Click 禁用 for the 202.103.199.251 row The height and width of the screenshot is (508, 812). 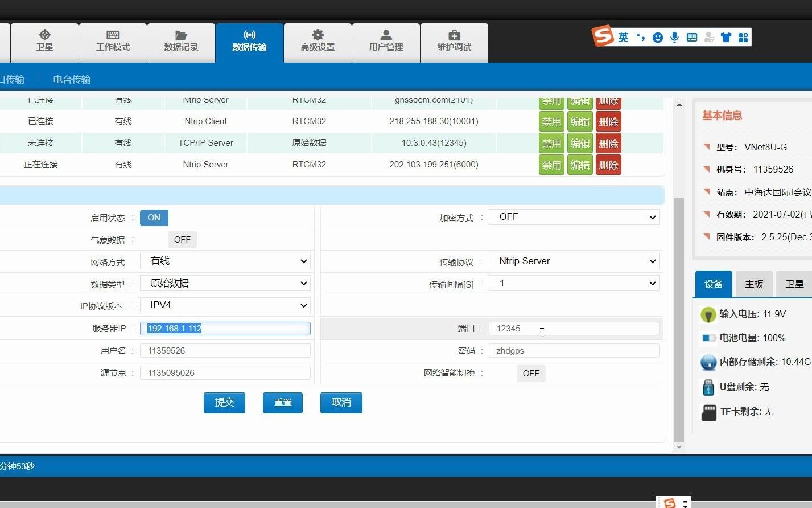click(x=551, y=165)
